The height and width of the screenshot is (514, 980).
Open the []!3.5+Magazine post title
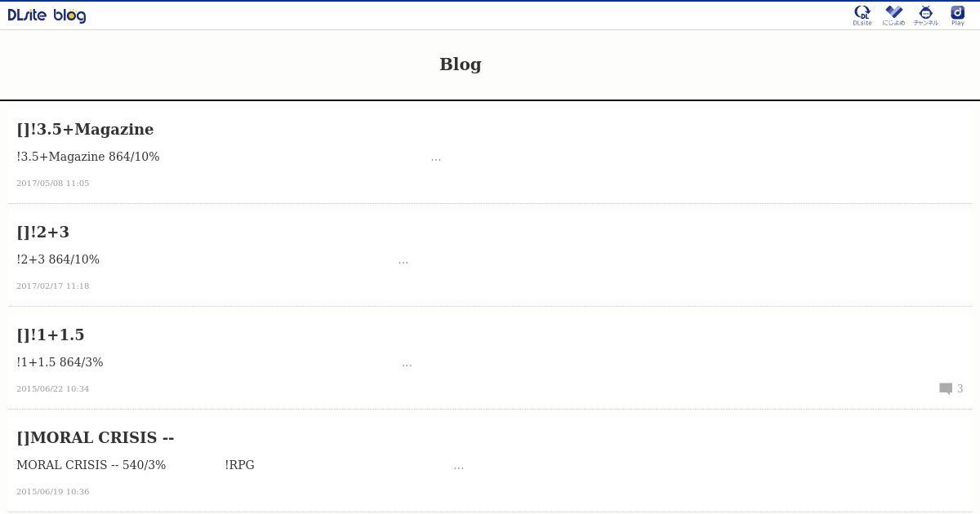click(85, 129)
